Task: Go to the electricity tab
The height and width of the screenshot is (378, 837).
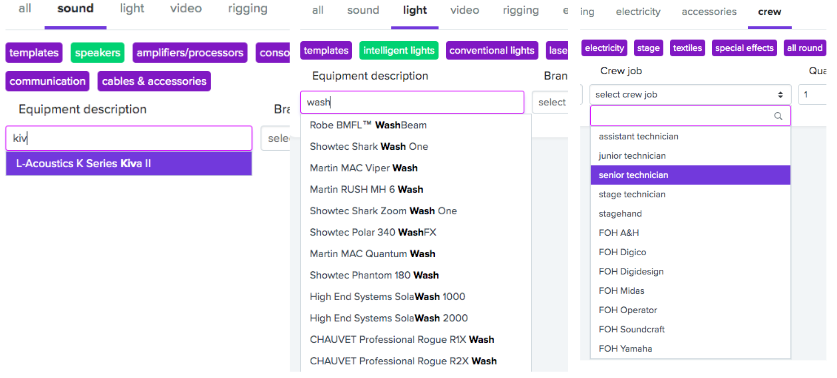Action: pos(638,12)
